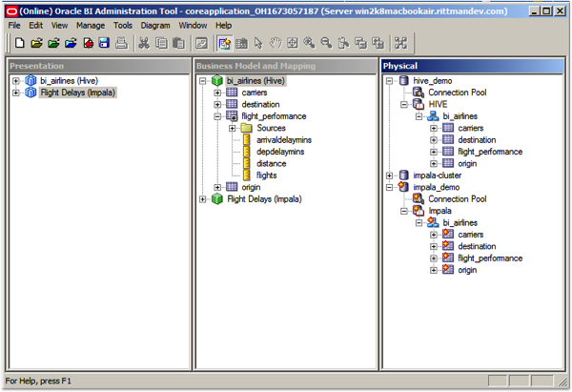Collapse the hive_demo database node
The height and width of the screenshot is (392, 572).
389,81
